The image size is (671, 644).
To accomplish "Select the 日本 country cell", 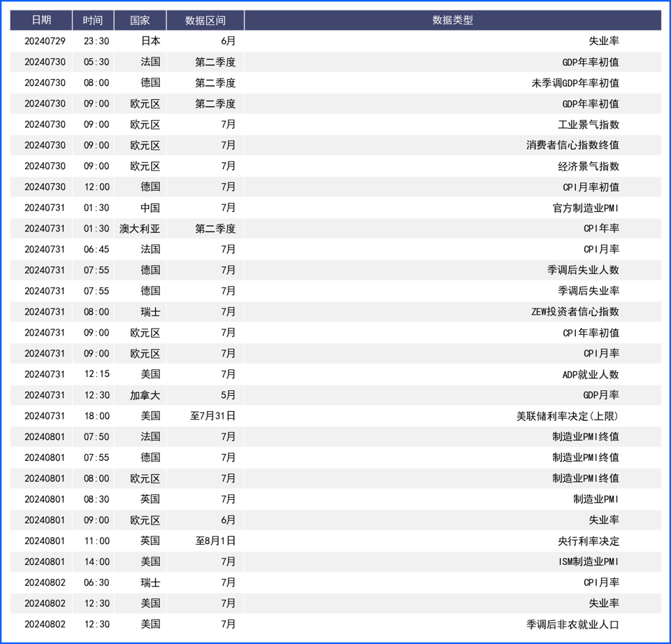I will [x=151, y=41].
